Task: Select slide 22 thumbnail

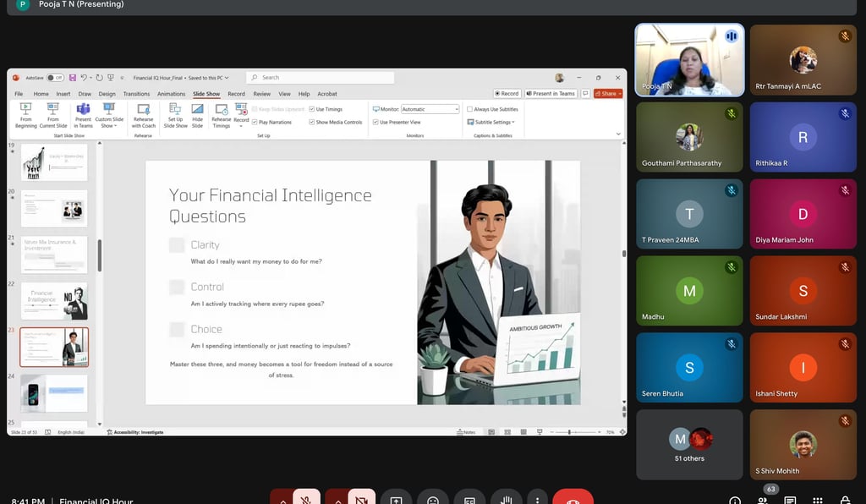Action: coord(54,301)
